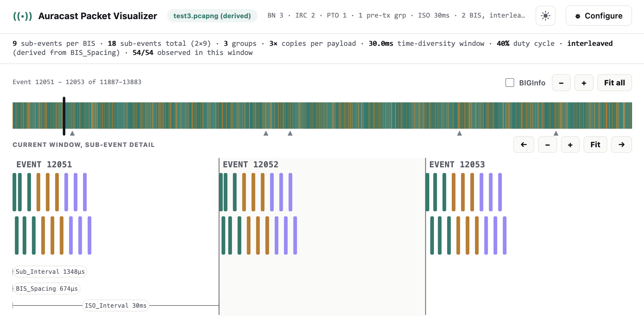The height and width of the screenshot is (324, 644).
Task: Zoom in the overview with plus button beside Fit all
Action: (x=583, y=83)
